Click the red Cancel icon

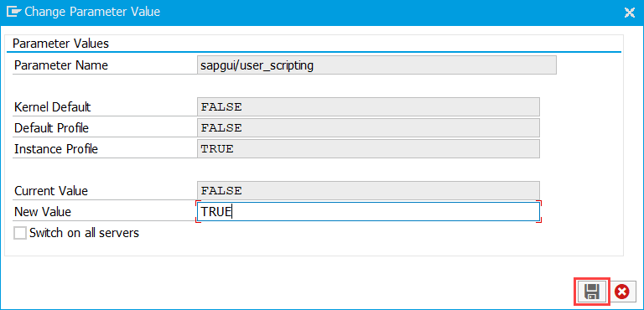point(622,292)
